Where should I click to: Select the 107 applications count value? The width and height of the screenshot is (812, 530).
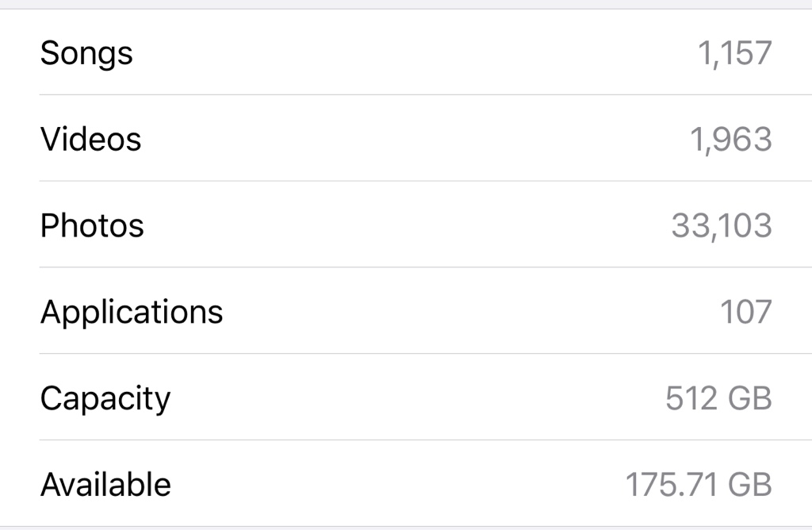[745, 313]
